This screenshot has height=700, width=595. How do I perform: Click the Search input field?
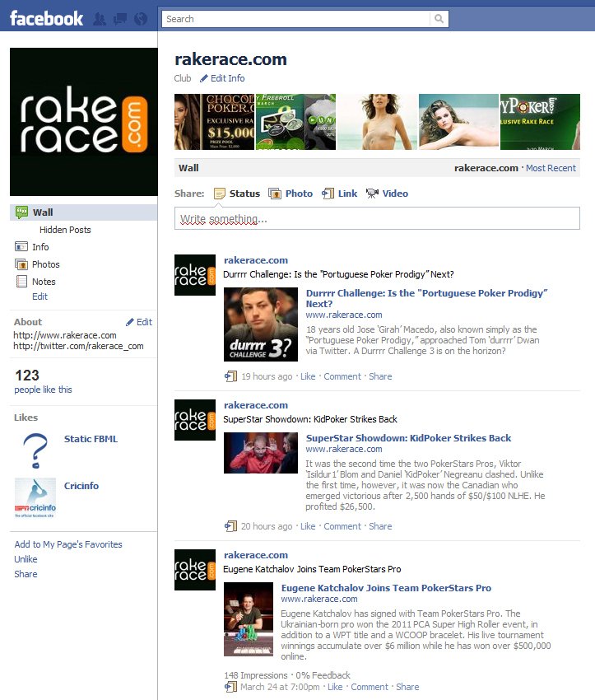click(x=295, y=19)
